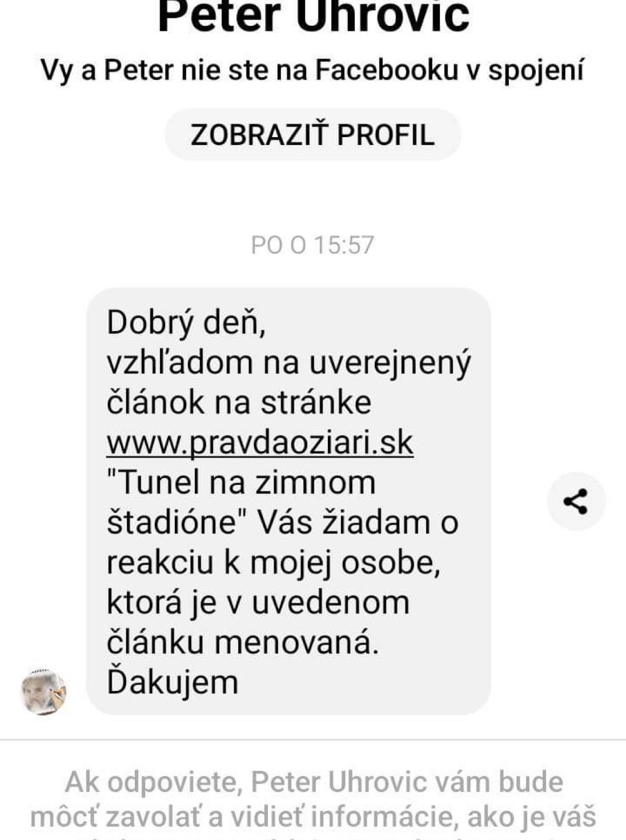The width and height of the screenshot is (626, 840).
Task: Tap the PO O 15:57 timestamp
Action: tap(312, 245)
